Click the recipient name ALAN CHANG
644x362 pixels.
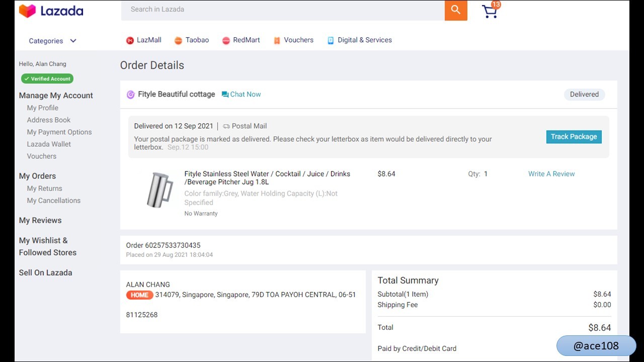[x=148, y=285]
